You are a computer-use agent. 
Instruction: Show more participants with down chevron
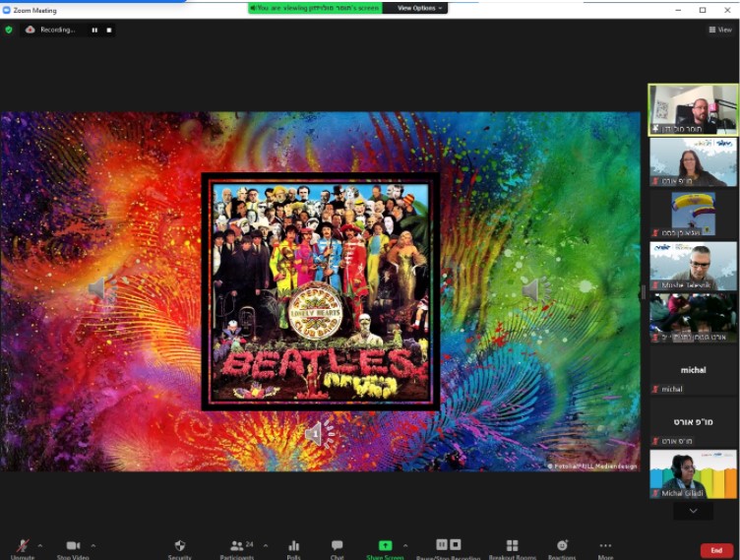[x=693, y=511]
